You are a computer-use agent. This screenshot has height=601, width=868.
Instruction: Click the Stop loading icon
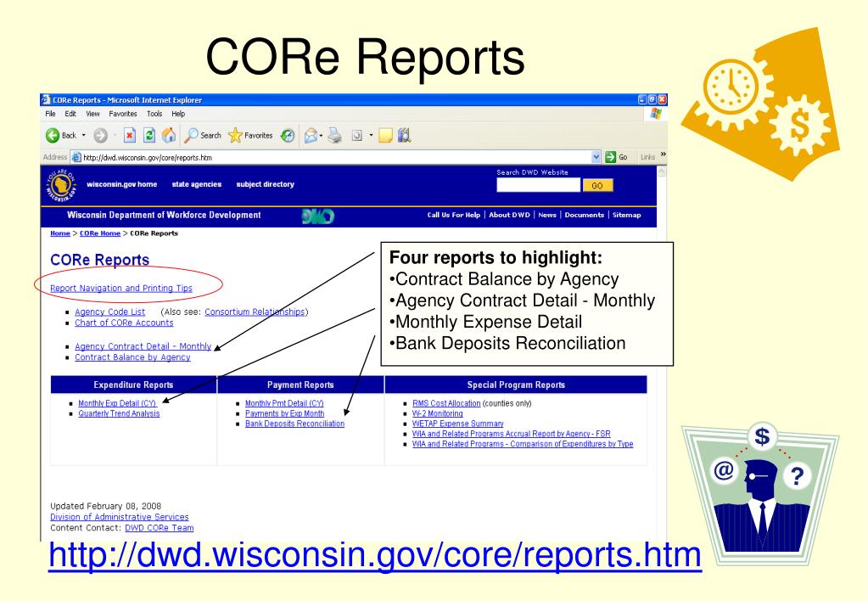(x=130, y=135)
